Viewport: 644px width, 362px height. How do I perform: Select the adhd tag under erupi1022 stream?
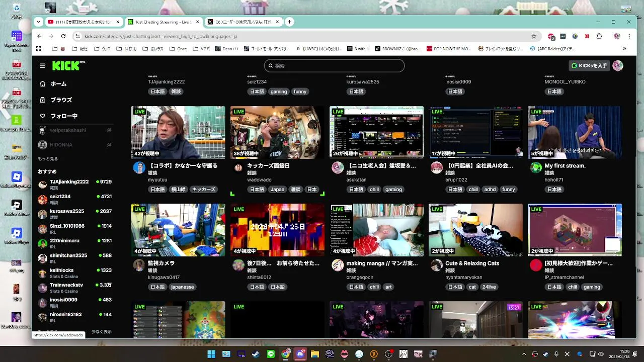[x=490, y=190]
